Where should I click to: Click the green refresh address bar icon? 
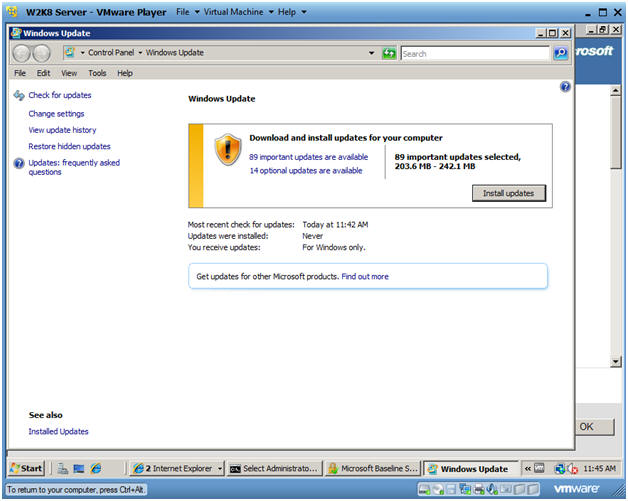(x=389, y=53)
